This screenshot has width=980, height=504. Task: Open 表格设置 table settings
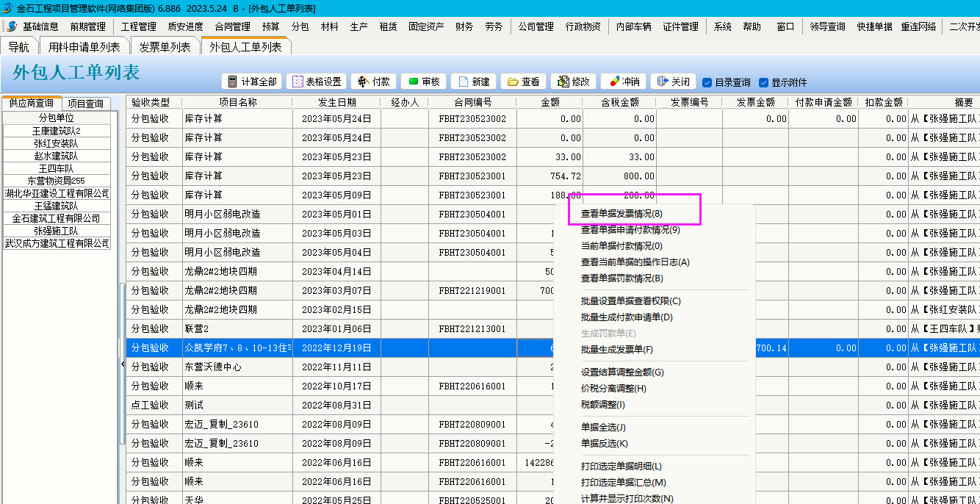(x=316, y=82)
